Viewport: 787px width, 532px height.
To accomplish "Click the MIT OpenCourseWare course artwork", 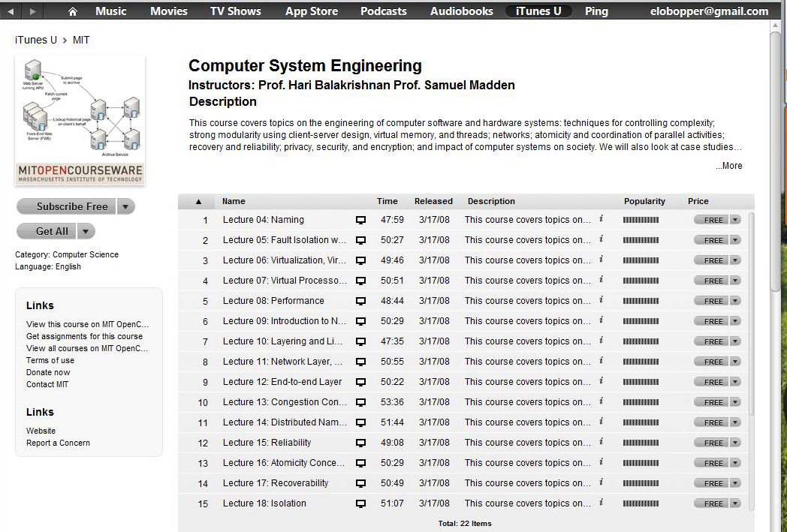I will coord(80,120).
